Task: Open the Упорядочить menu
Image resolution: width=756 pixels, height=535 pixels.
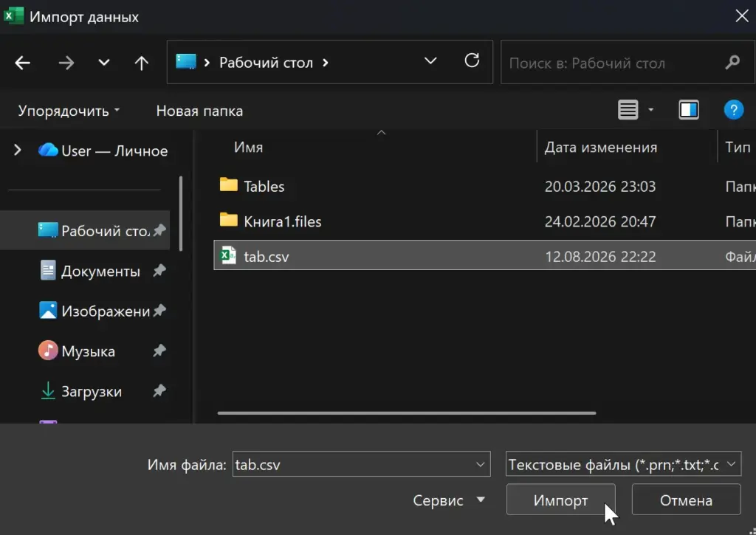Action: pos(69,111)
